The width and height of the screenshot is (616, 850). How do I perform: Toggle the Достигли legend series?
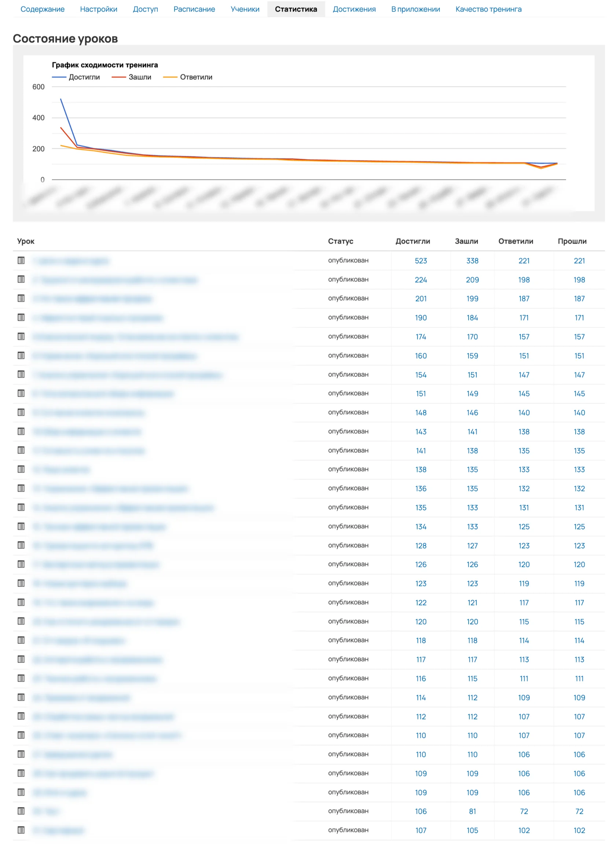[x=76, y=77]
